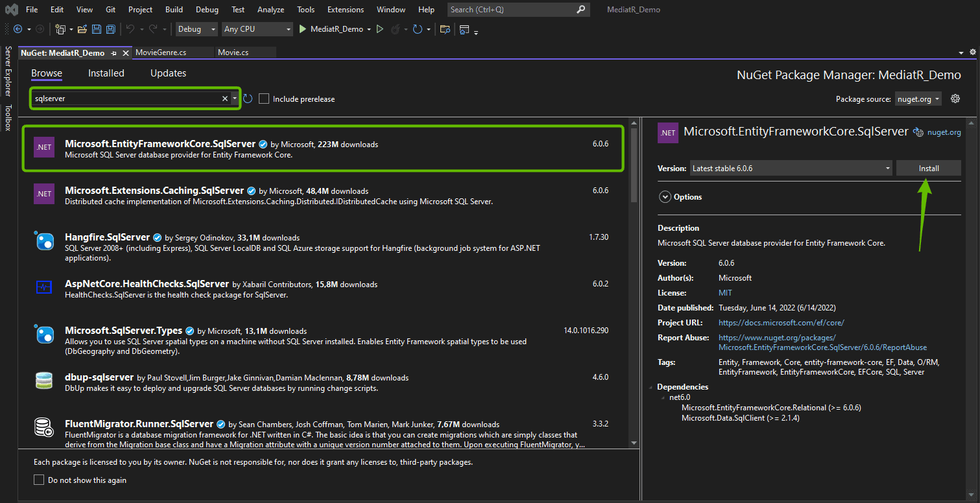Screen dimensions: 980x503
Task: Open the Version Latest stable 6.0.6 dropdown
Action: pos(791,168)
